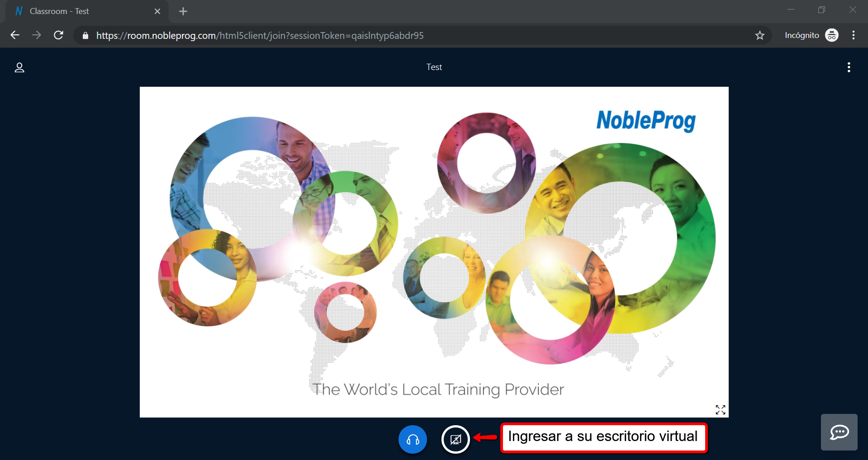Go back to the previous page
Viewport: 868px width, 460px height.
15,35
